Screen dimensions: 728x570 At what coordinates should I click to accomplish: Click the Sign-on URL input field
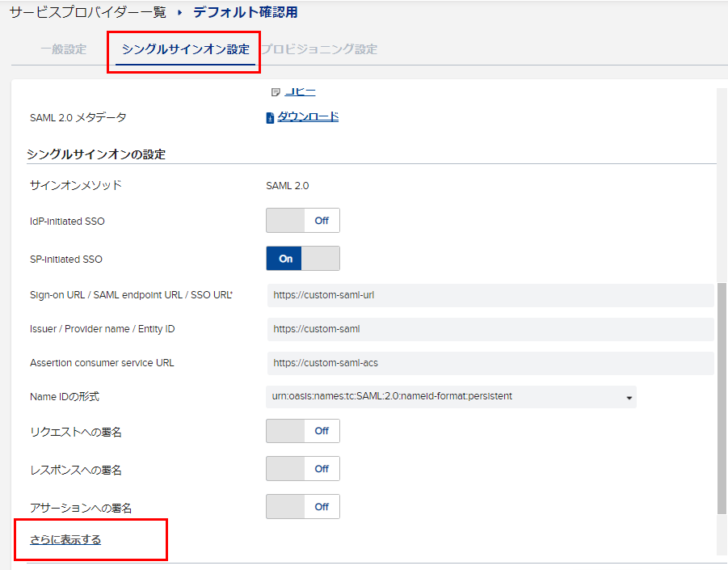point(490,295)
